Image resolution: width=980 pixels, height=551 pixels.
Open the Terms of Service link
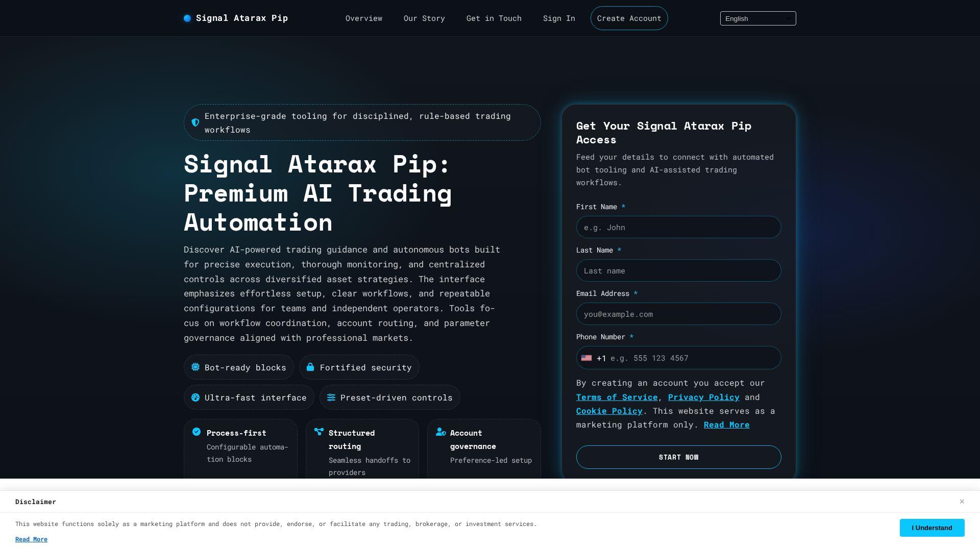pyautogui.click(x=617, y=397)
